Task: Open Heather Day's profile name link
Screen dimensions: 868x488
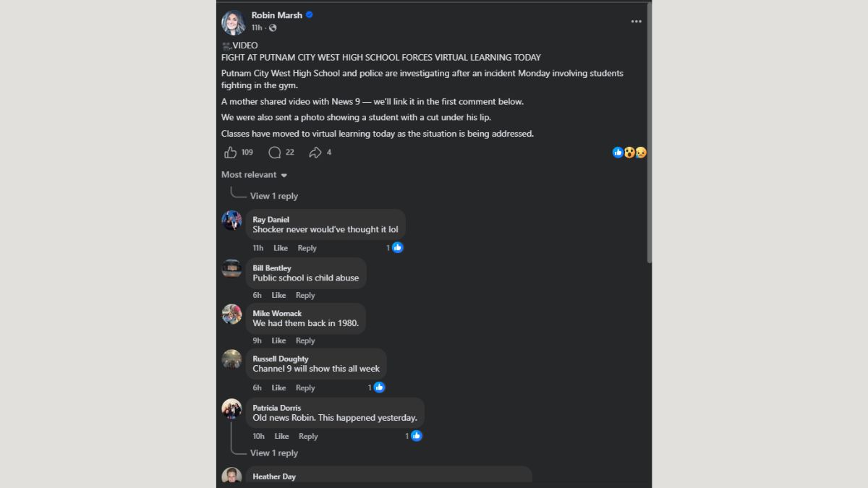Action: tap(274, 477)
